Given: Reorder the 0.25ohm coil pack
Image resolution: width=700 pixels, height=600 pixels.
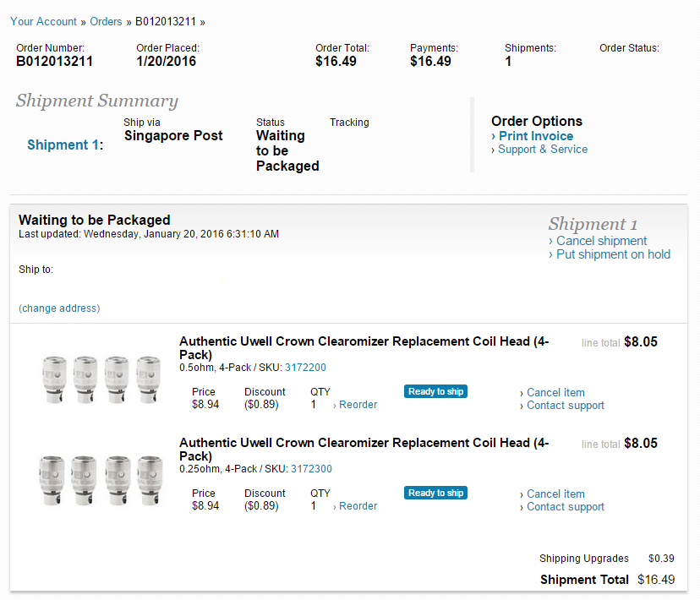Looking at the screenshot, I should tap(358, 506).
